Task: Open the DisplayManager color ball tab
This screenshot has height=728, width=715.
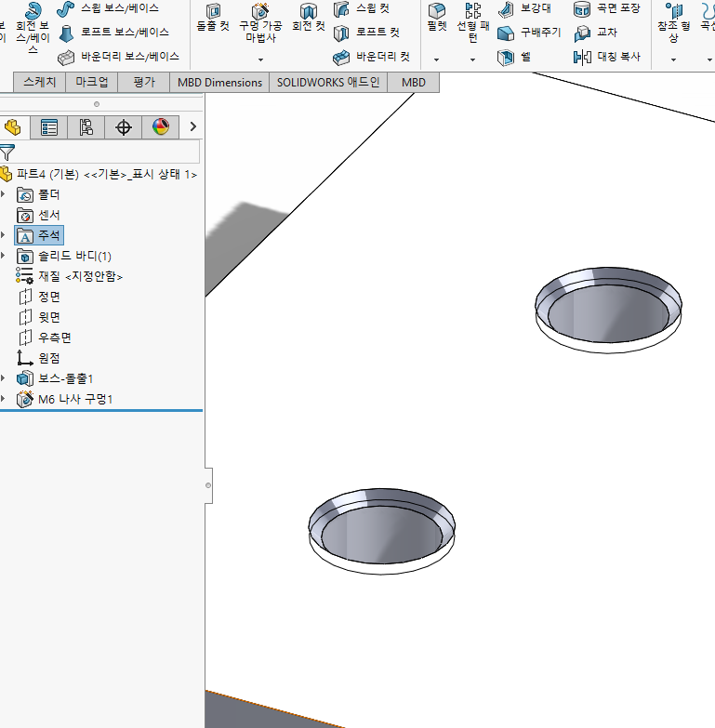Action: 161,127
